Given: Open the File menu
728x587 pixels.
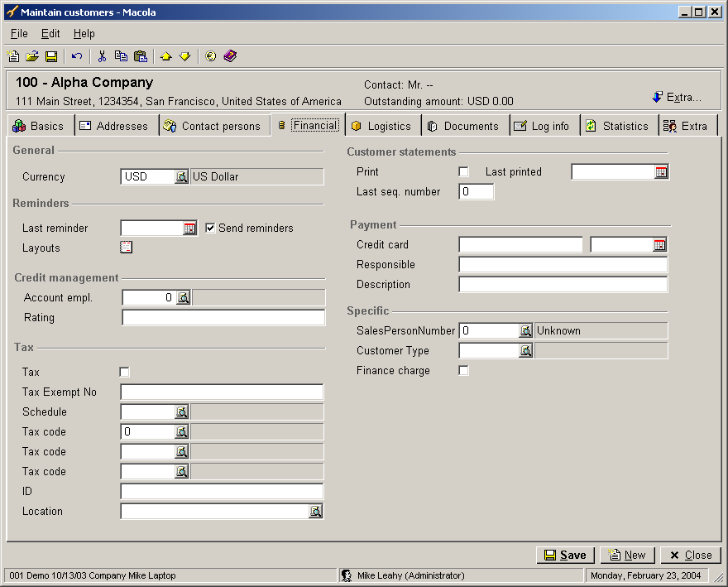Looking at the screenshot, I should point(19,33).
